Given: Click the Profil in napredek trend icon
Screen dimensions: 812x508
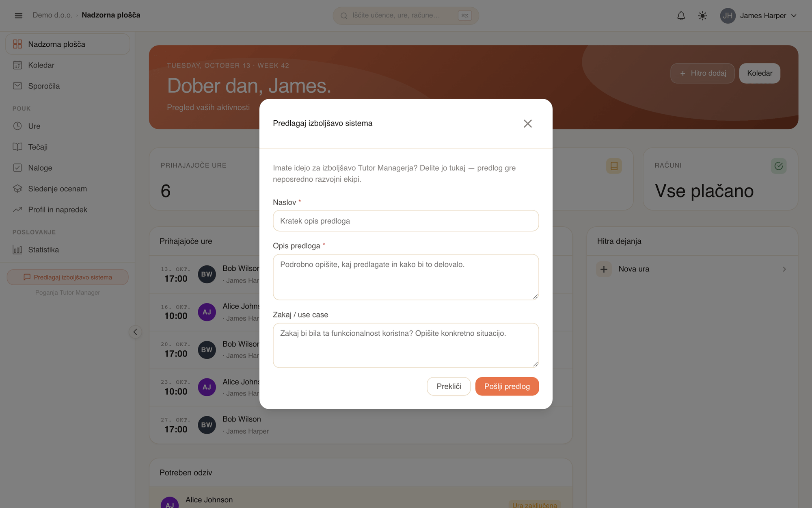Looking at the screenshot, I should coord(17,209).
